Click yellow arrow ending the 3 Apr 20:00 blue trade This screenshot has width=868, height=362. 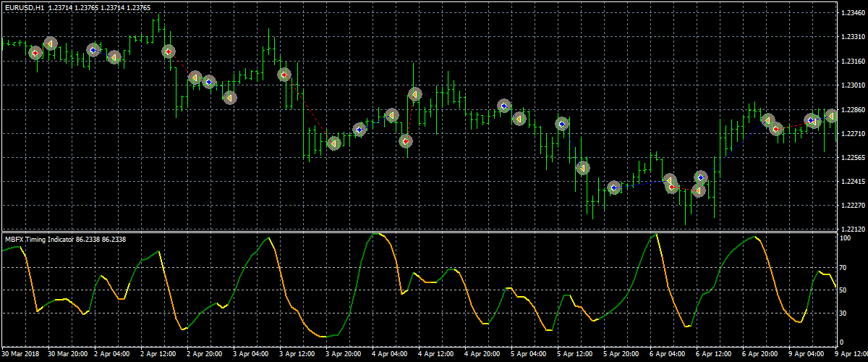[x=391, y=114]
